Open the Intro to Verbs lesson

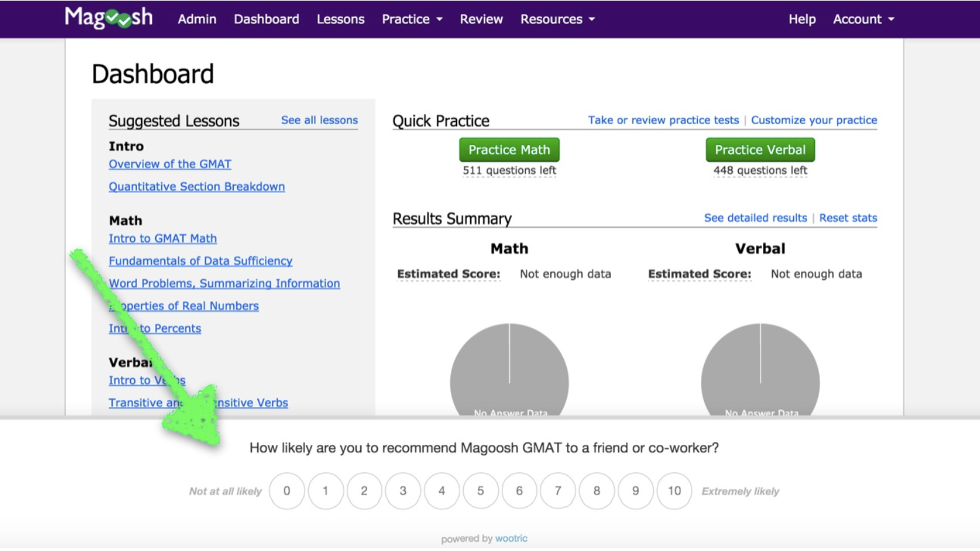click(147, 380)
